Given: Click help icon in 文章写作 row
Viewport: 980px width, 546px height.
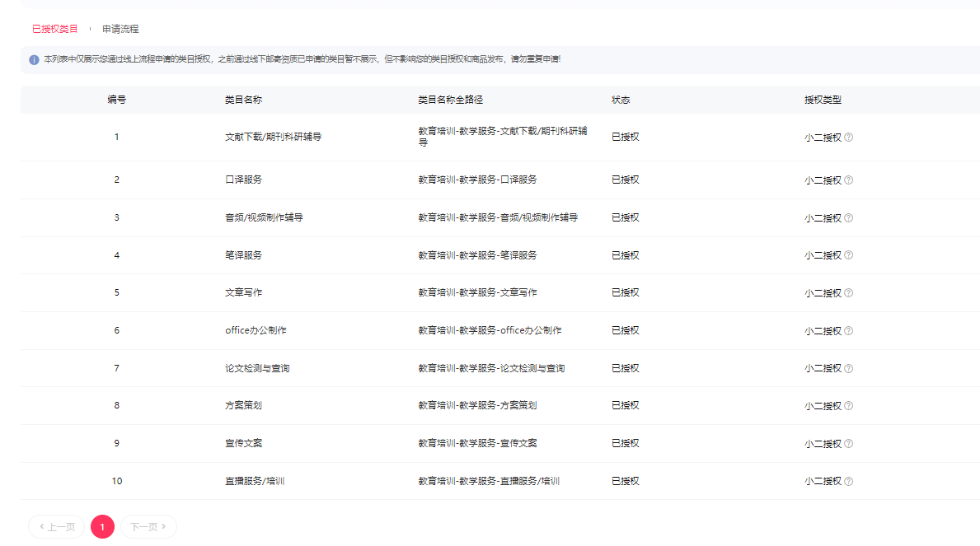Looking at the screenshot, I should point(849,293).
